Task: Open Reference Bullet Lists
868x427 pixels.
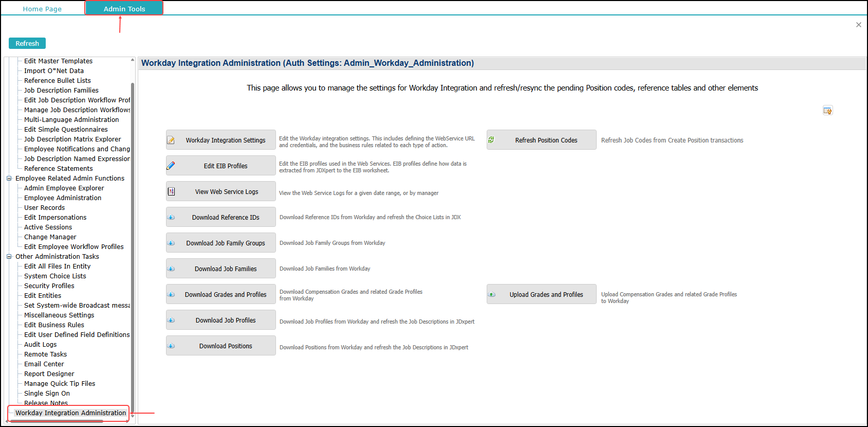Action: click(58, 81)
